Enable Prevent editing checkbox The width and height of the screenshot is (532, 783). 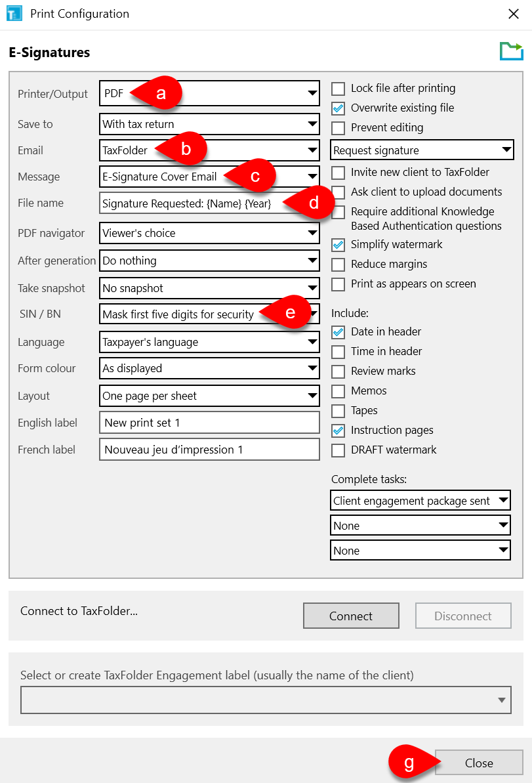(338, 129)
